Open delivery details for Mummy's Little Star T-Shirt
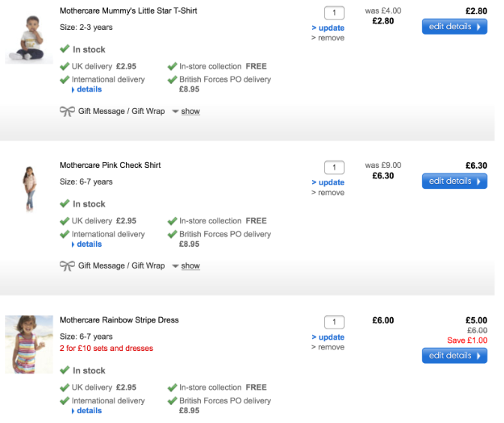504x423 pixels. [x=88, y=89]
